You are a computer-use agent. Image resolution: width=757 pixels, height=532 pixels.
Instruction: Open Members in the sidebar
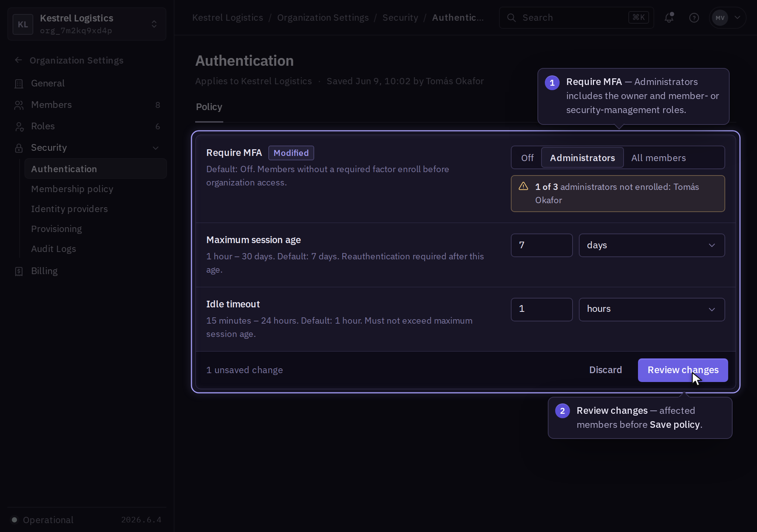coord(87,105)
